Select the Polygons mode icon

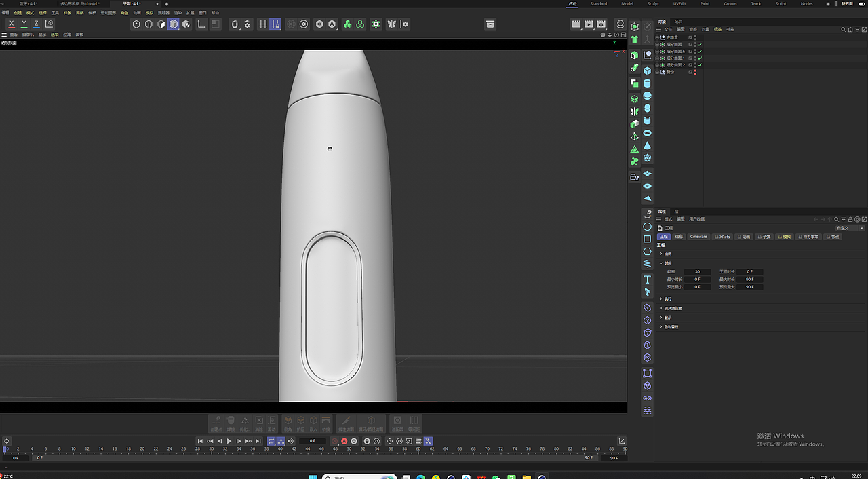click(161, 24)
